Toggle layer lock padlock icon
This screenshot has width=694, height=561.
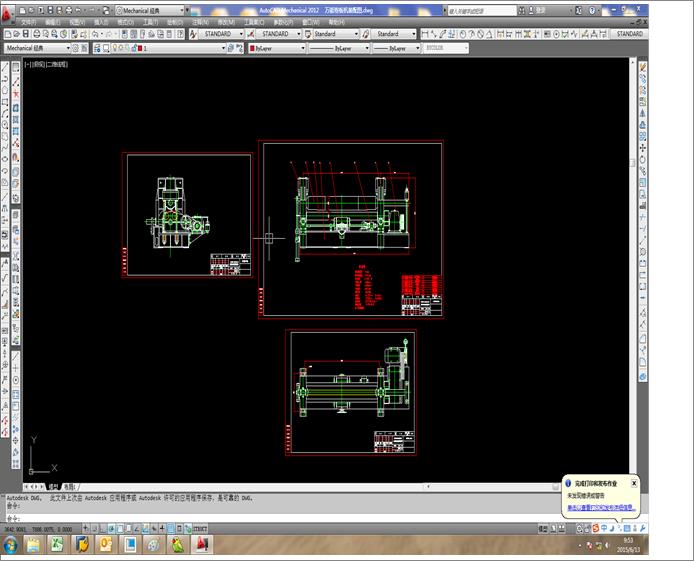coord(134,48)
